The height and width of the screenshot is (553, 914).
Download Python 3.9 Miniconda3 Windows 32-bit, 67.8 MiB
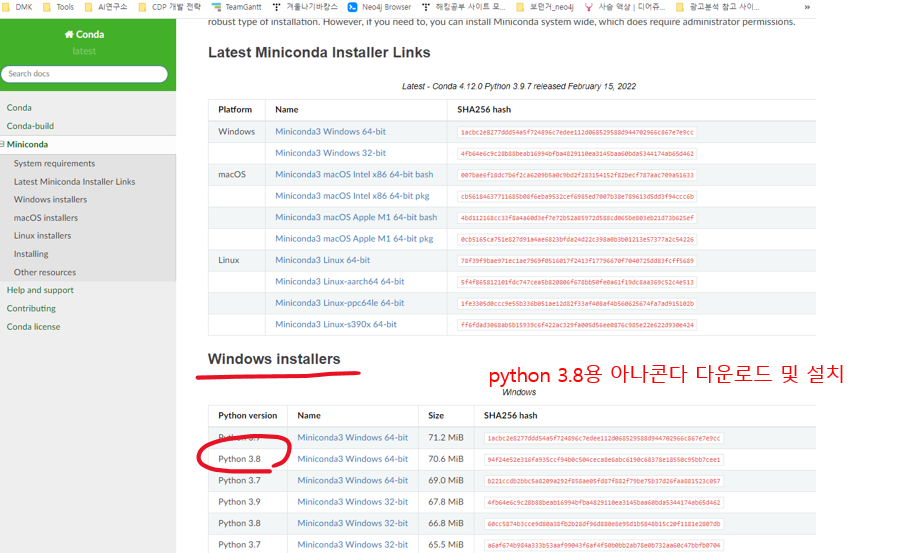(x=353, y=502)
